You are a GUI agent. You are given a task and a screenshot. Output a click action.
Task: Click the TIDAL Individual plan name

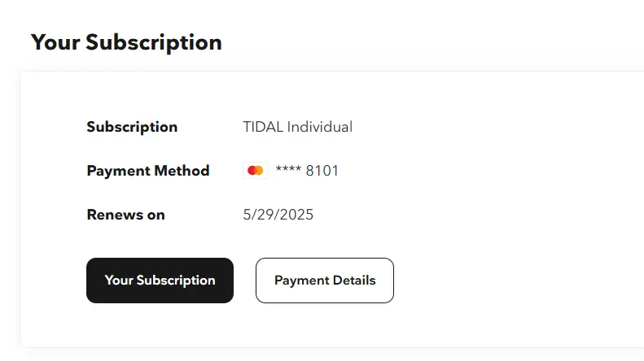click(x=297, y=127)
